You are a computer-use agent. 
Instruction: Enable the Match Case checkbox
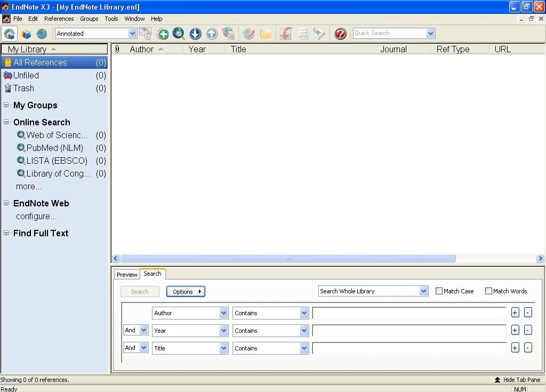[439, 291]
